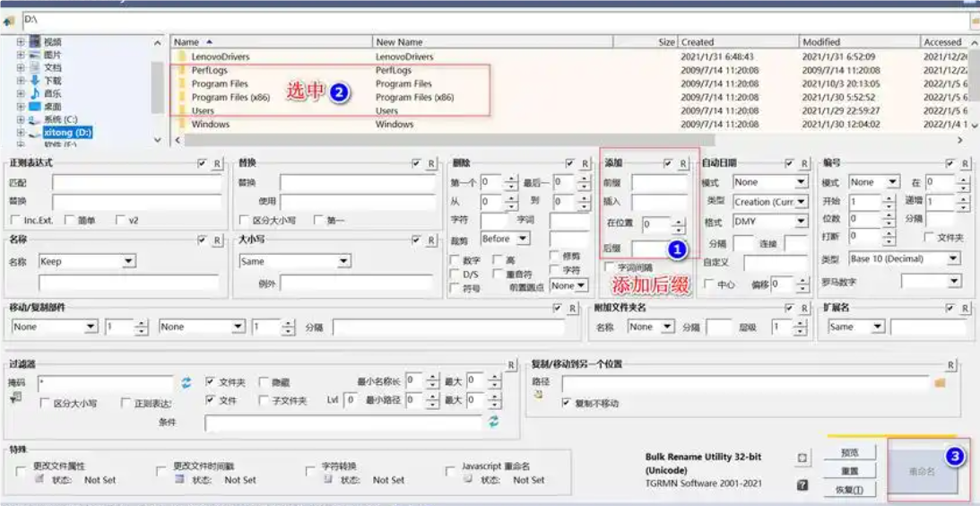Open the 扩展名 Same dropdown
Viewport: 980px width, 506px height.
[x=878, y=327]
